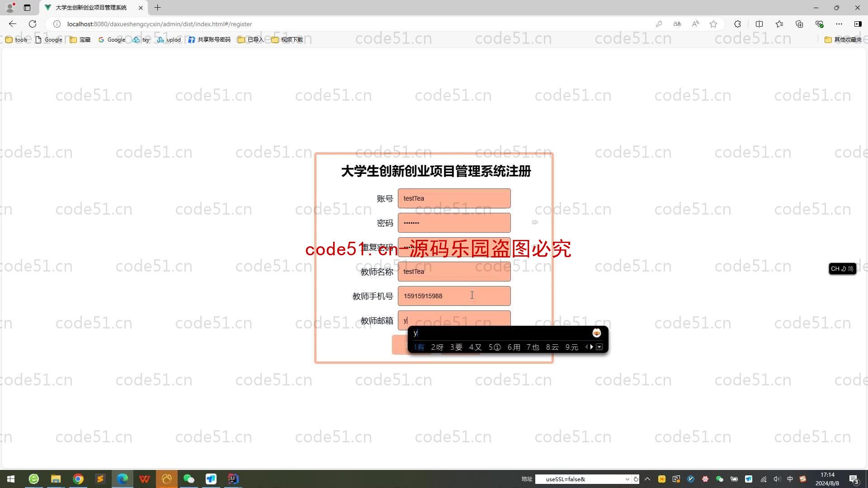
Task: Click the 教师手机号 input field
Action: (x=454, y=296)
